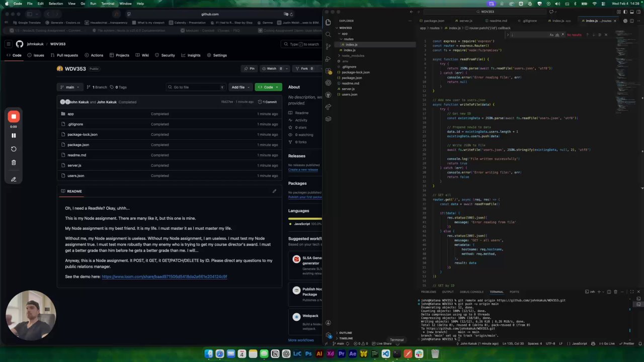Open Run and Debug view in VS Code
The width and height of the screenshot is (644, 362).
328,58
